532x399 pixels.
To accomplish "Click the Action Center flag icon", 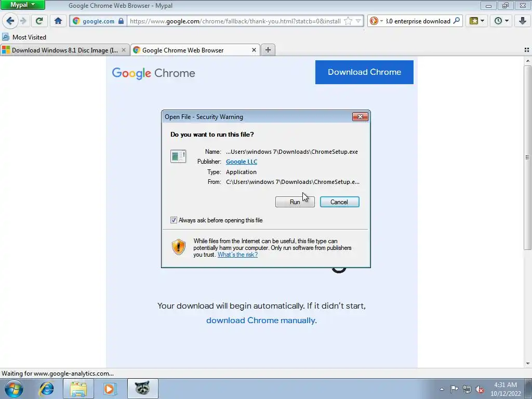I will [454, 389].
